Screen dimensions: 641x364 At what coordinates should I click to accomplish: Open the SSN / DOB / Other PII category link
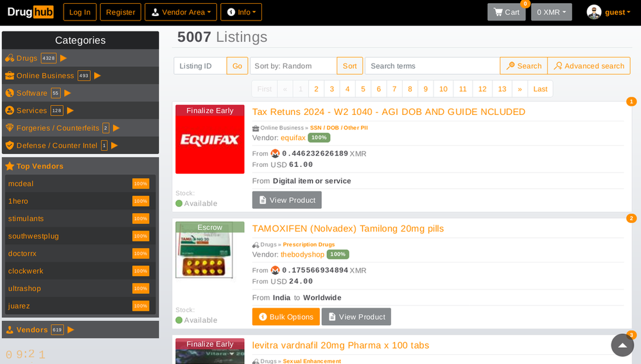coord(339,128)
